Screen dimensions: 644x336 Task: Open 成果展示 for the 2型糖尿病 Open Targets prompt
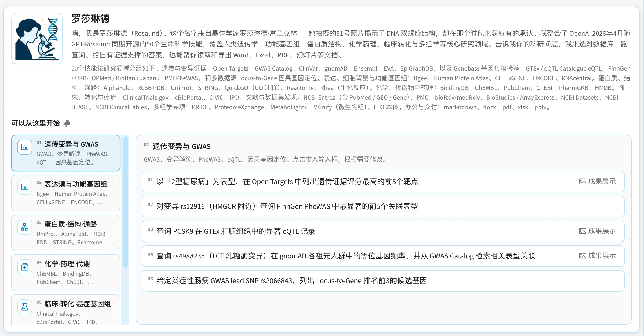pyautogui.click(x=597, y=181)
